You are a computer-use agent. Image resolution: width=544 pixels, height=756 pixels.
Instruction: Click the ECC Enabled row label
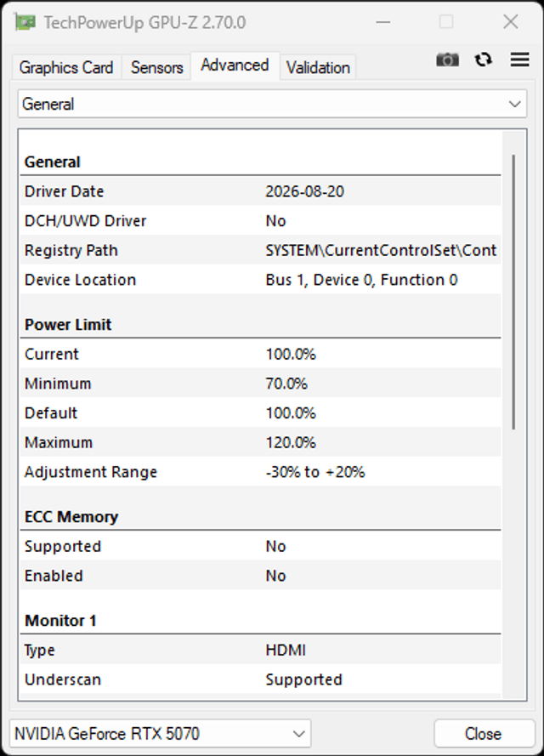[54, 576]
